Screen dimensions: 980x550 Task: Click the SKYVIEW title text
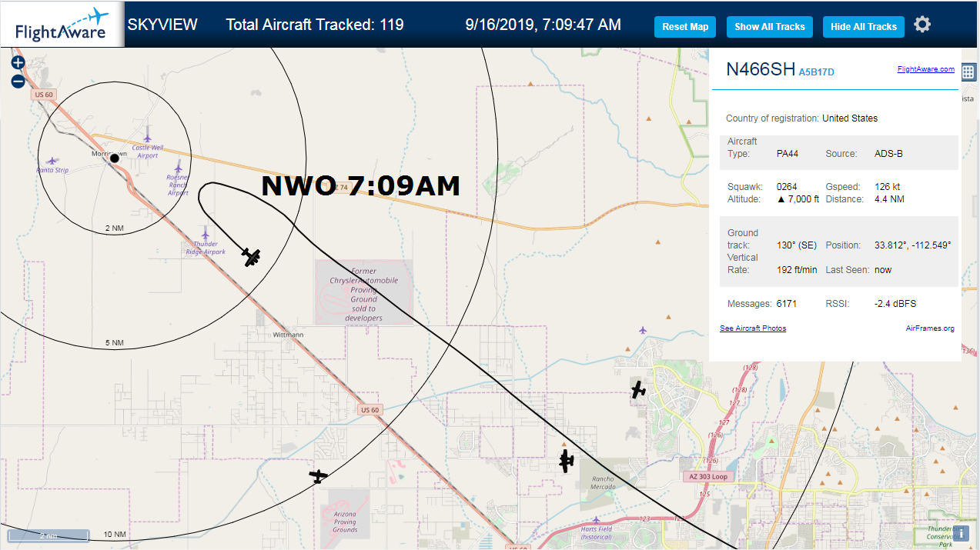pyautogui.click(x=162, y=25)
